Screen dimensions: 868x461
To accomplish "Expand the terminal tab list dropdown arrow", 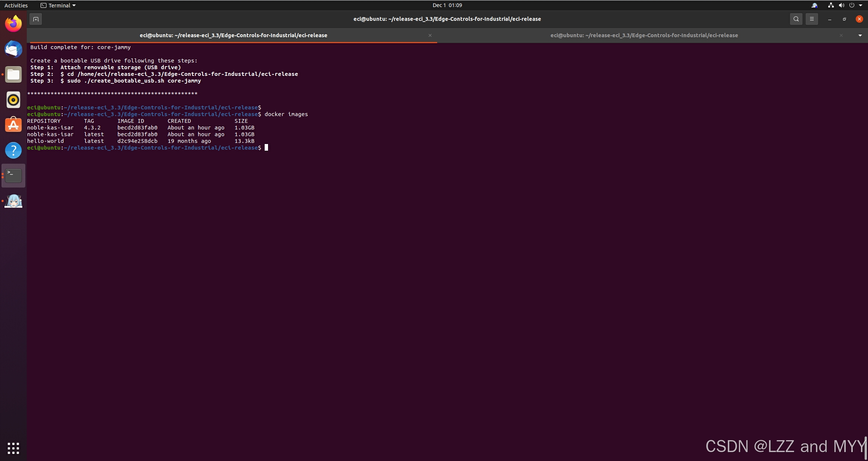I will (x=860, y=35).
